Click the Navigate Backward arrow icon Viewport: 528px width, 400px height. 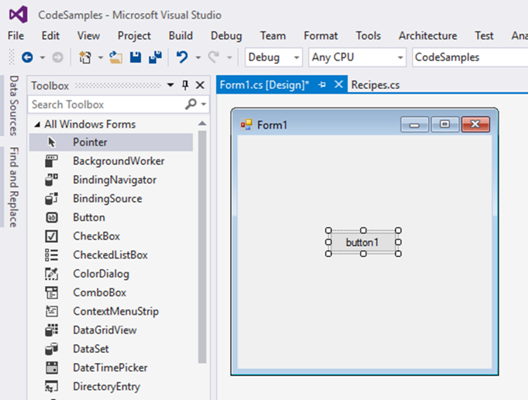click(x=27, y=58)
